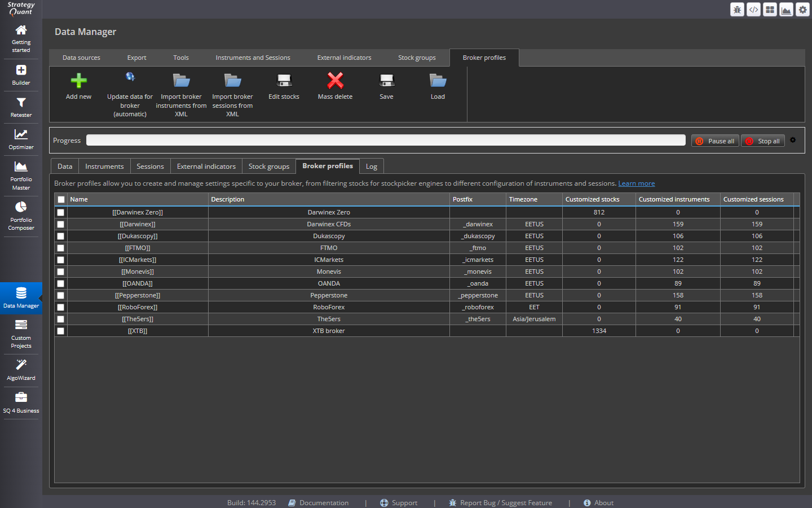The image size is (812, 508).
Task: Click the Pause all button
Action: [715, 141]
